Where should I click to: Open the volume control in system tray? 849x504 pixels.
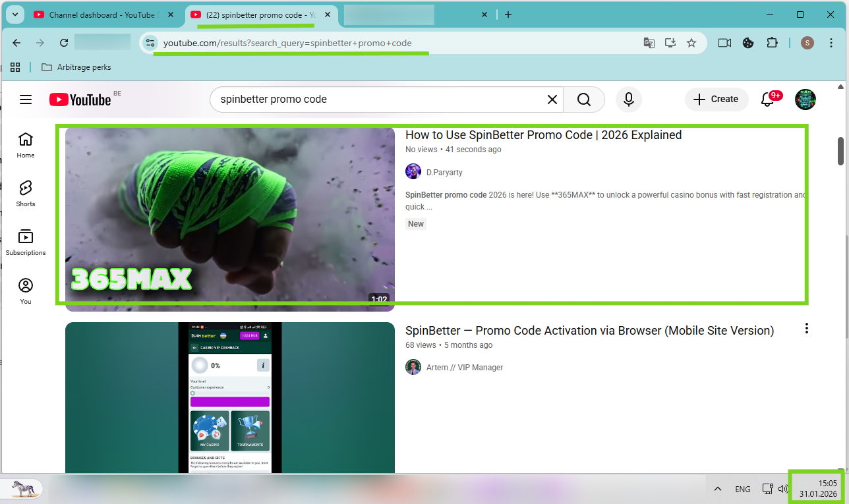coord(783,489)
